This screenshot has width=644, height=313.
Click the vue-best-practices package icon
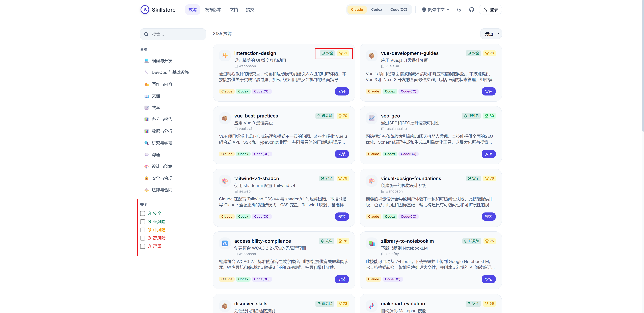click(x=225, y=118)
